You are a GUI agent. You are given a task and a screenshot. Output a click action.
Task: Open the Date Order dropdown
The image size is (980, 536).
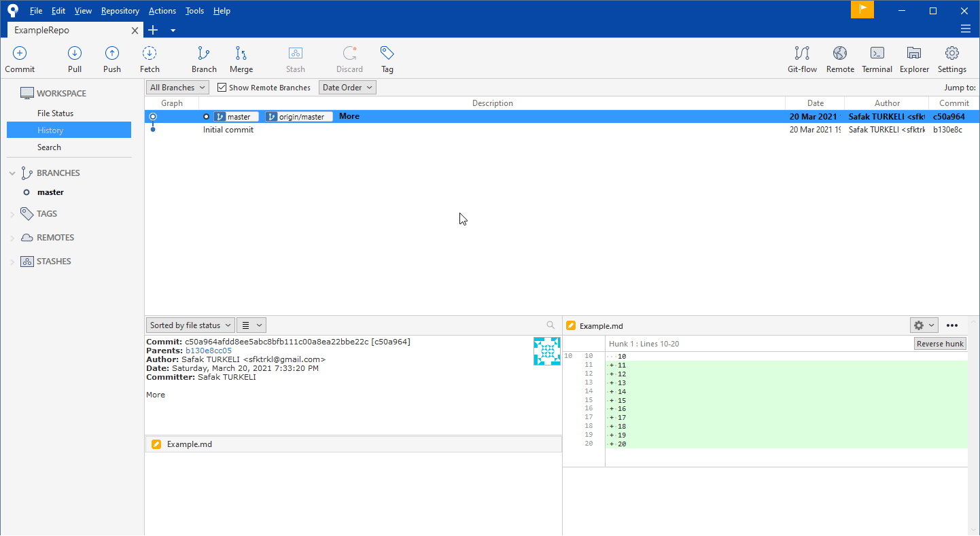click(x=347, y=88)
